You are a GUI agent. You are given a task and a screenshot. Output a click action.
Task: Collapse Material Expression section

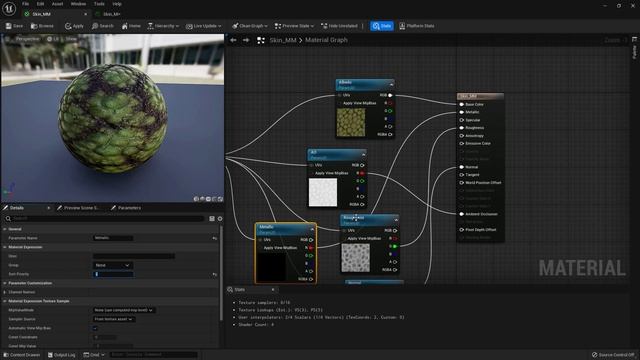(x=4, y=247)
